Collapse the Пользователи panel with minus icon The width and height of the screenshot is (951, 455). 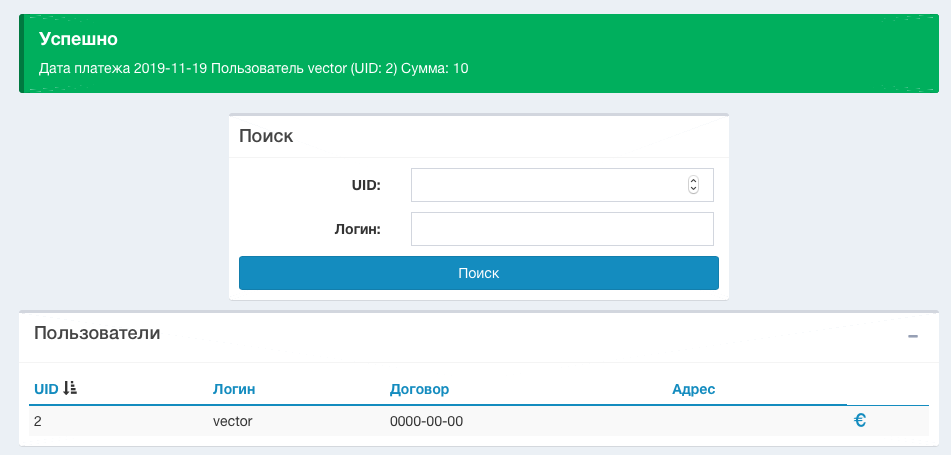click(912, 336)
